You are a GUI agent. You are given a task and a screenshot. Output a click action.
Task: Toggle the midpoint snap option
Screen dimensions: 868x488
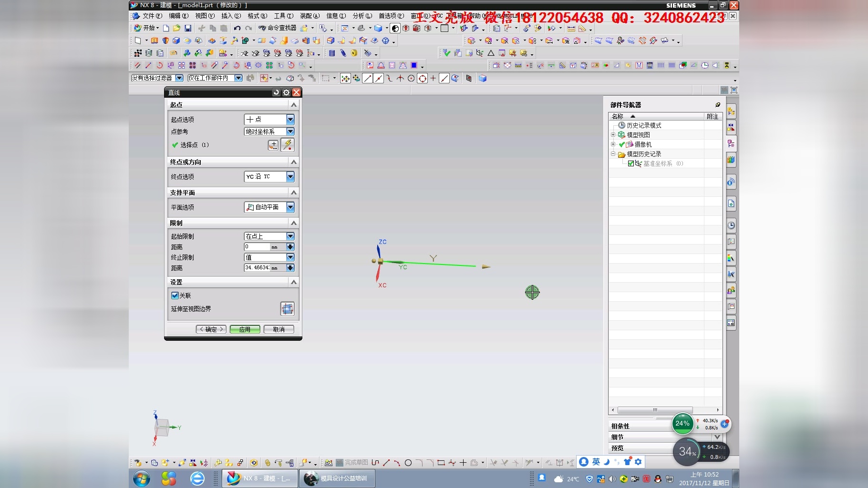click(x=379, y=78)
